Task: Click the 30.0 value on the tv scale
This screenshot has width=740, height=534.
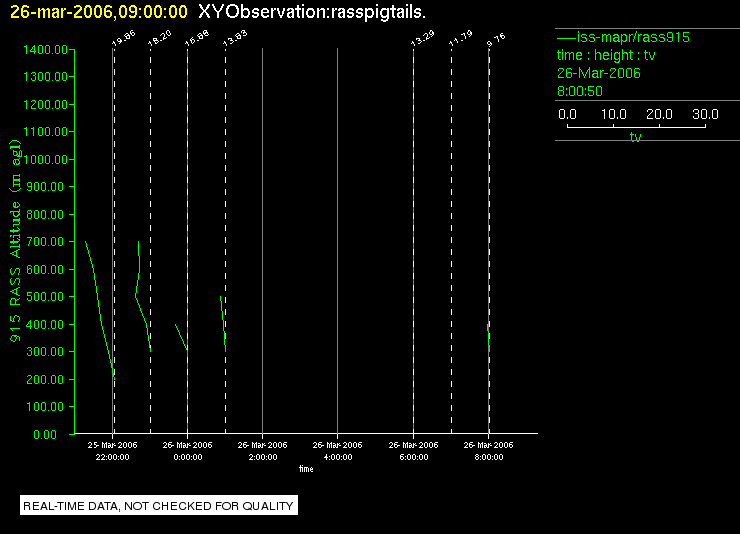Action: click(x=706, y=114)
